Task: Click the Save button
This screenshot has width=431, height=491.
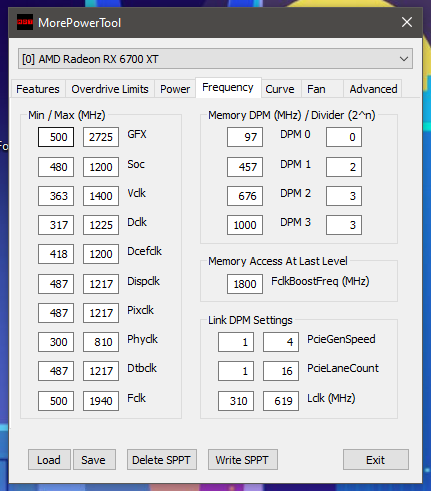Action: [x=93, y=460]
